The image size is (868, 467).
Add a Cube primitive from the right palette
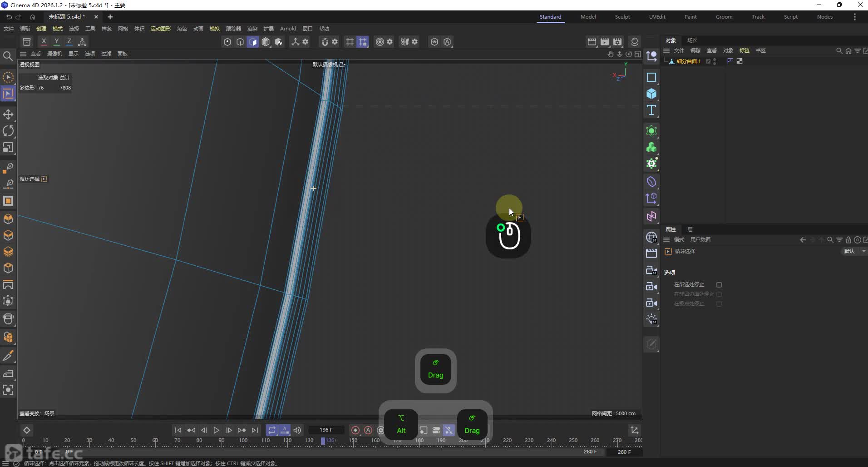pyautogui.click(x=651, y=94)
